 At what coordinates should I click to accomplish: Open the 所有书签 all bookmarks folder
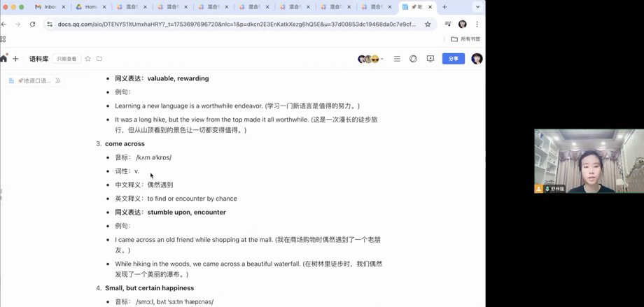tap(465, 39)
